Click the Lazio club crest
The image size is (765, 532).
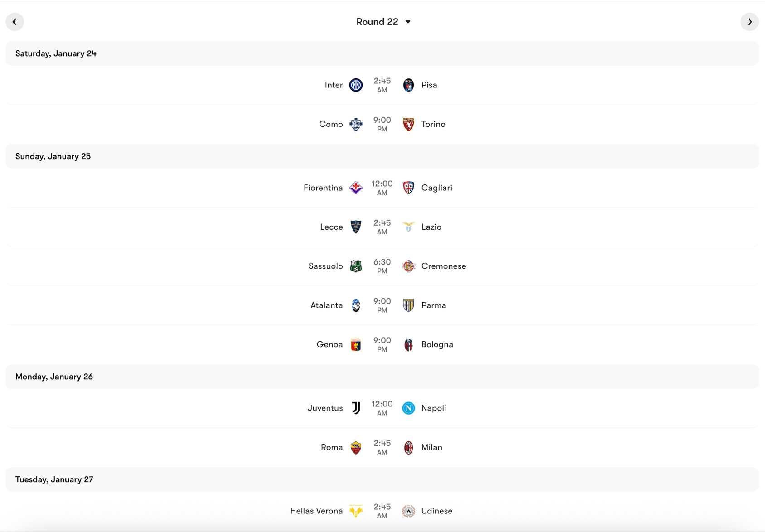[x=408, y=227]
